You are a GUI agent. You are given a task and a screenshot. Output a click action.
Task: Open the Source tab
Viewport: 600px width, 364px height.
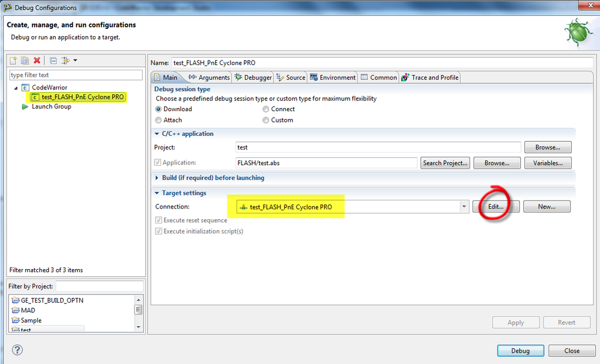[x=291, y=77]
